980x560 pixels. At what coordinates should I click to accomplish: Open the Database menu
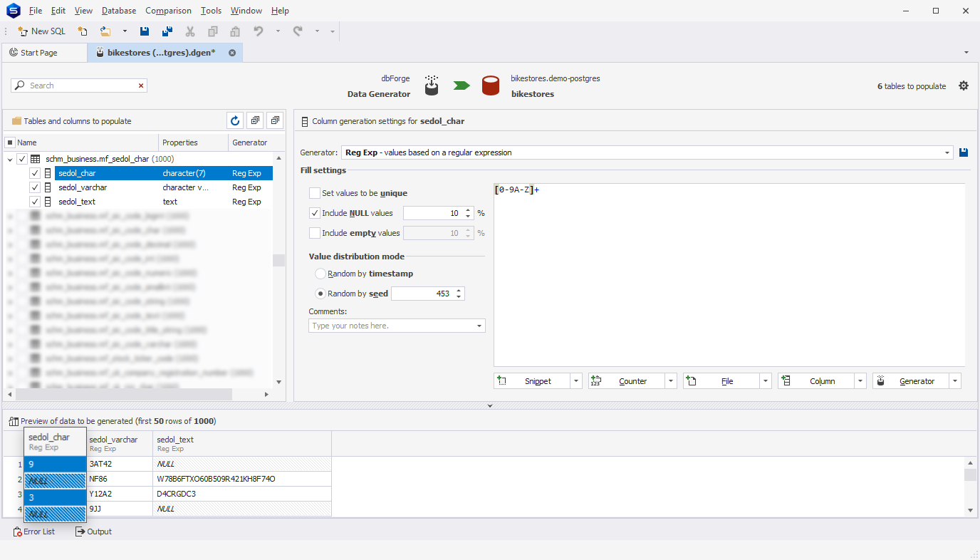119,11
